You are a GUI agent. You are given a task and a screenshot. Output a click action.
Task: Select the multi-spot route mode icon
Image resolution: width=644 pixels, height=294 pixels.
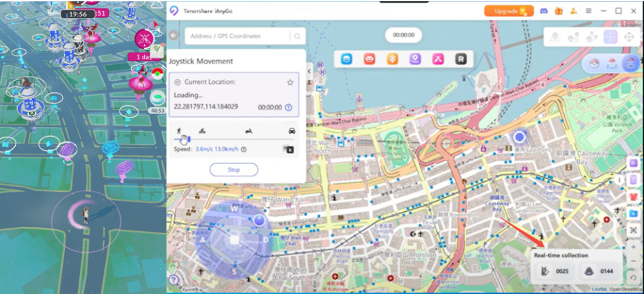592,37
